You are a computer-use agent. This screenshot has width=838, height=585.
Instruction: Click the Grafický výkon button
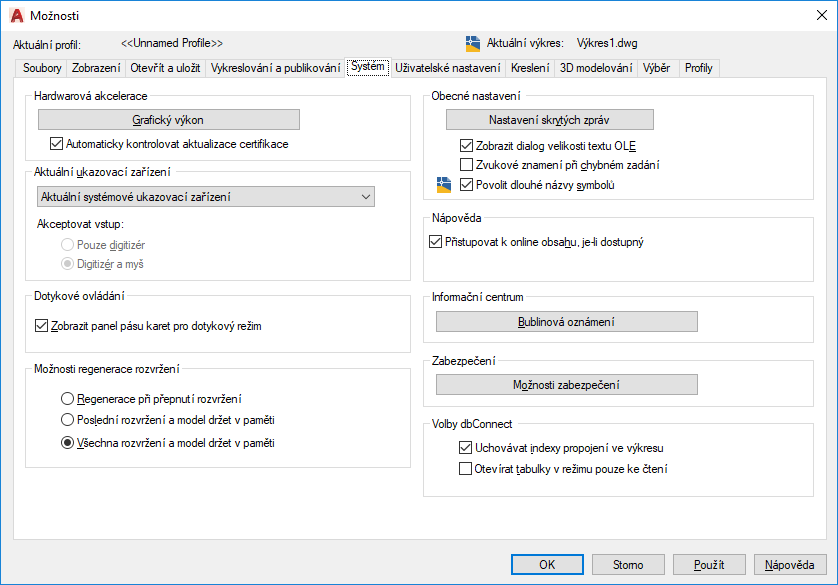point(168,120)
